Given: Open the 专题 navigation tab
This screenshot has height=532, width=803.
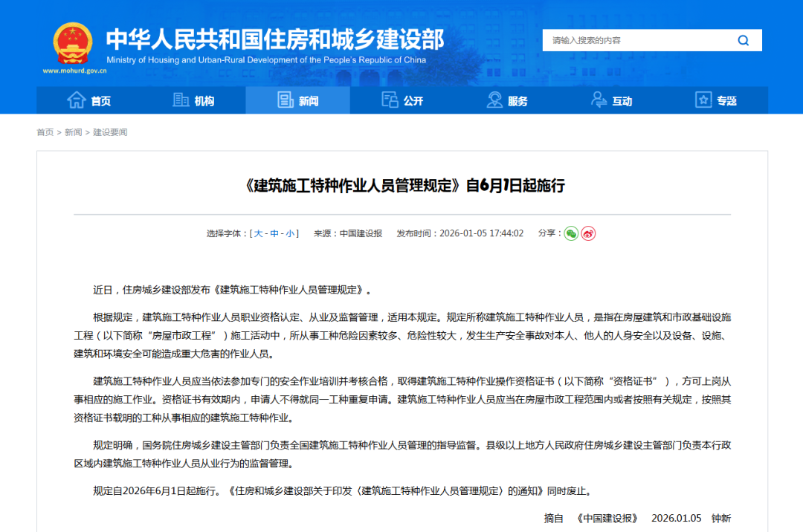Looking at the screenshot, I should (x=716, y=100).
